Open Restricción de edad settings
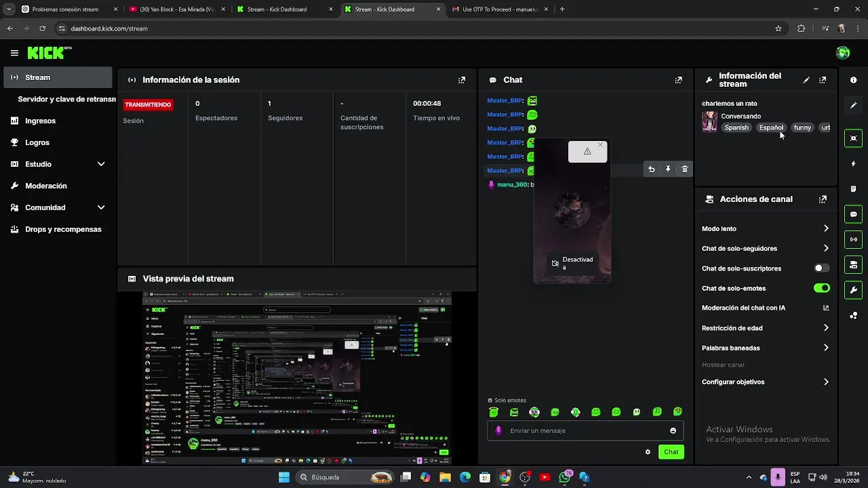 point(766,328)
